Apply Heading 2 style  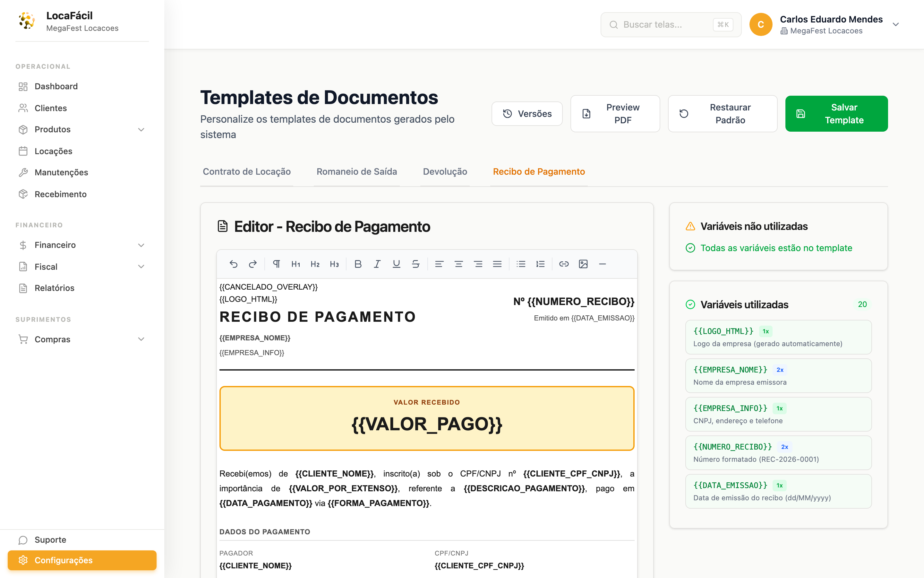pyautogui.click(x=315, y=264)
